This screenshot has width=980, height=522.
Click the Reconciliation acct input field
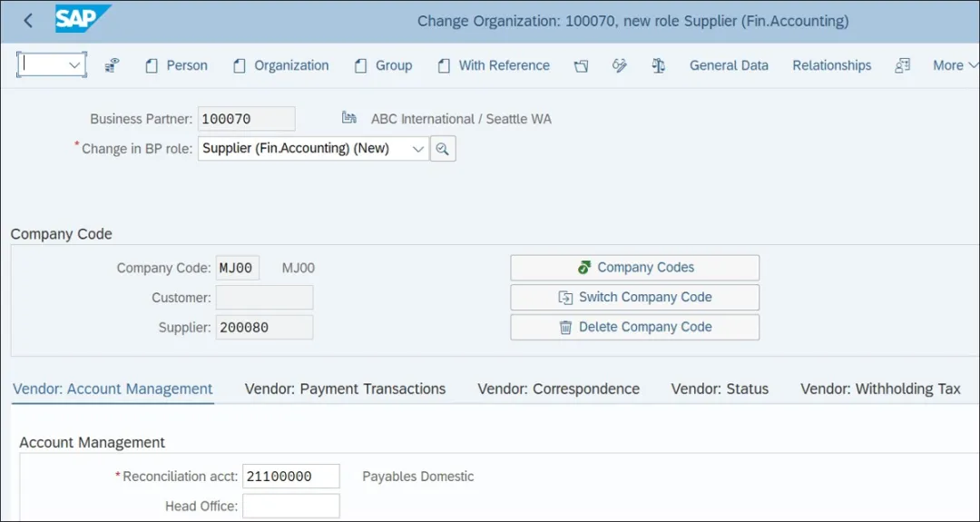click(290, 477)
